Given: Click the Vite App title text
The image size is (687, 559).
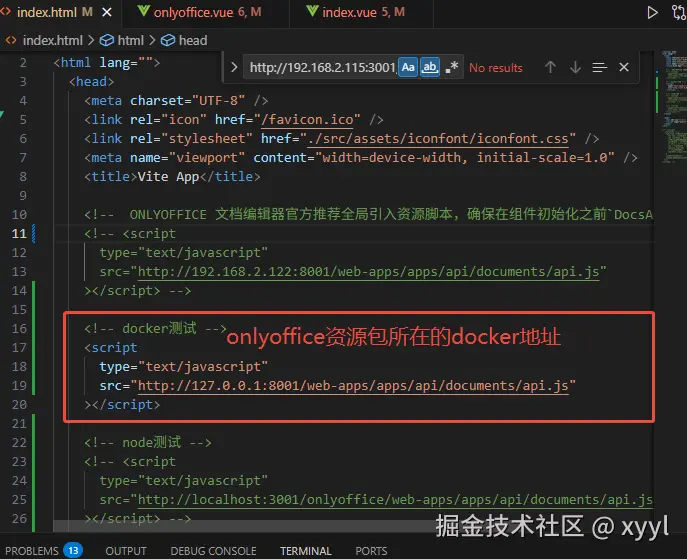Looking at the screenshot, I should click(168, 177).
